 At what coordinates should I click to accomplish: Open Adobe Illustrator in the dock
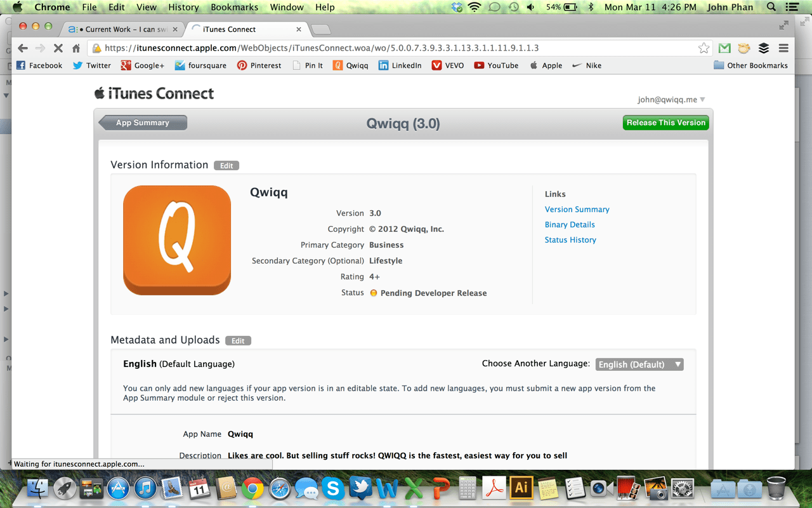pyautogui.click(x=521, y=488)
